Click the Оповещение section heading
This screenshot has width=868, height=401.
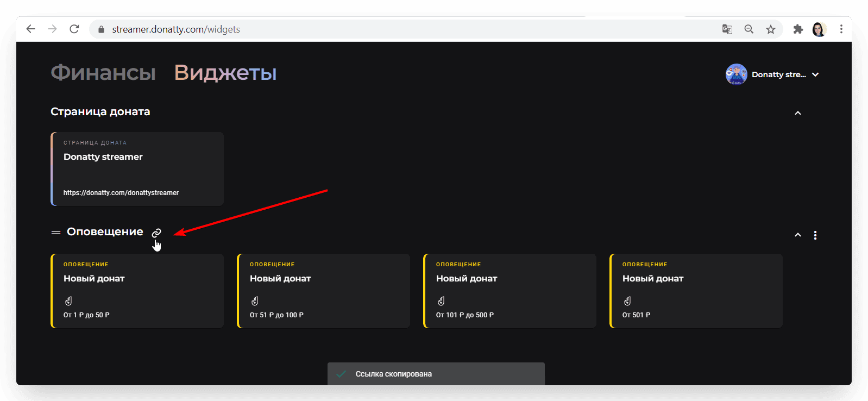(x=105, y=232)
